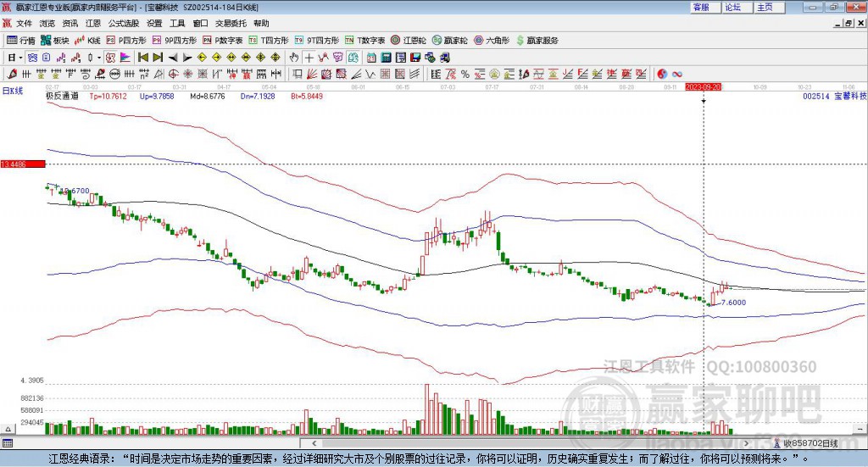This screenshot has width=868, height=467.
Task: Click the Dn=7.1928 indicator value
Action: point(258,96)
